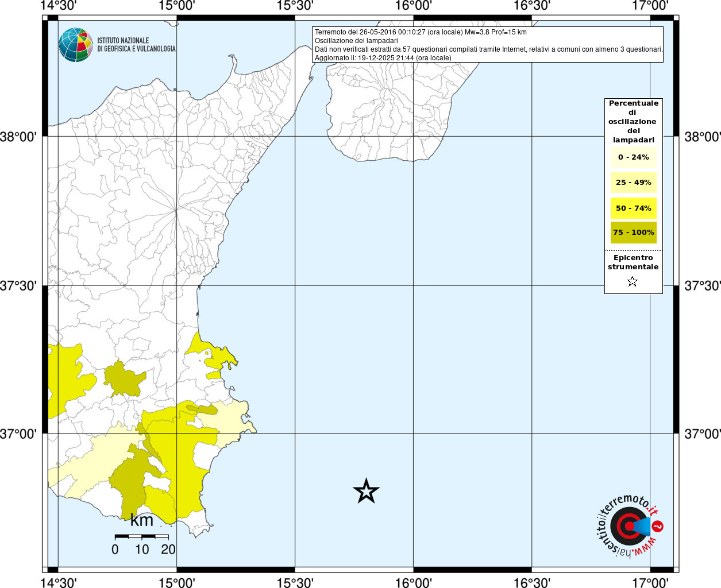Click the black-and-white km scale bar

click(141, 536)
